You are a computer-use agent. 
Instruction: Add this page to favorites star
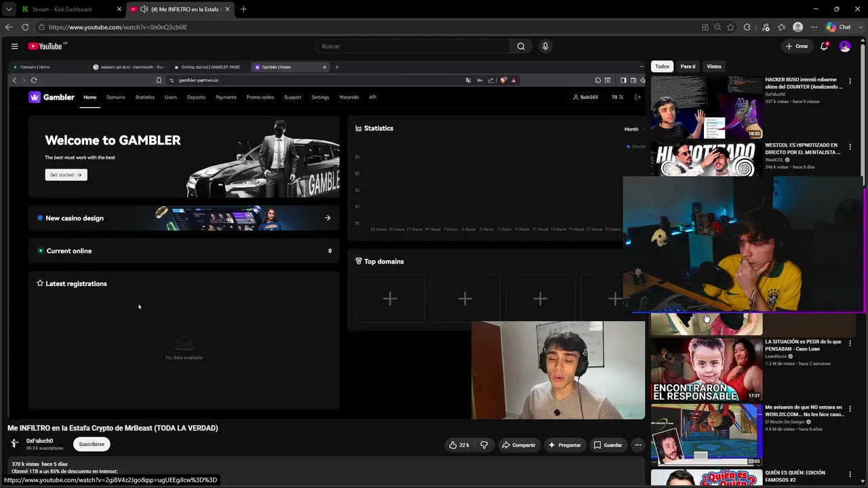(730, 27)
